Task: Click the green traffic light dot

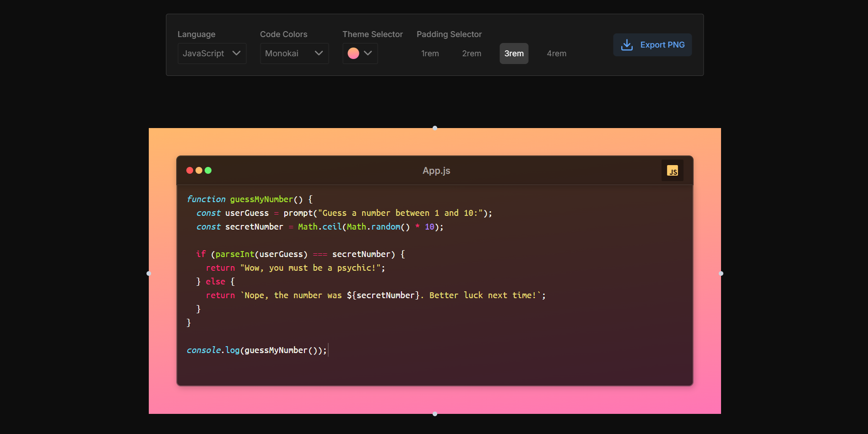Action: [208, 170]
